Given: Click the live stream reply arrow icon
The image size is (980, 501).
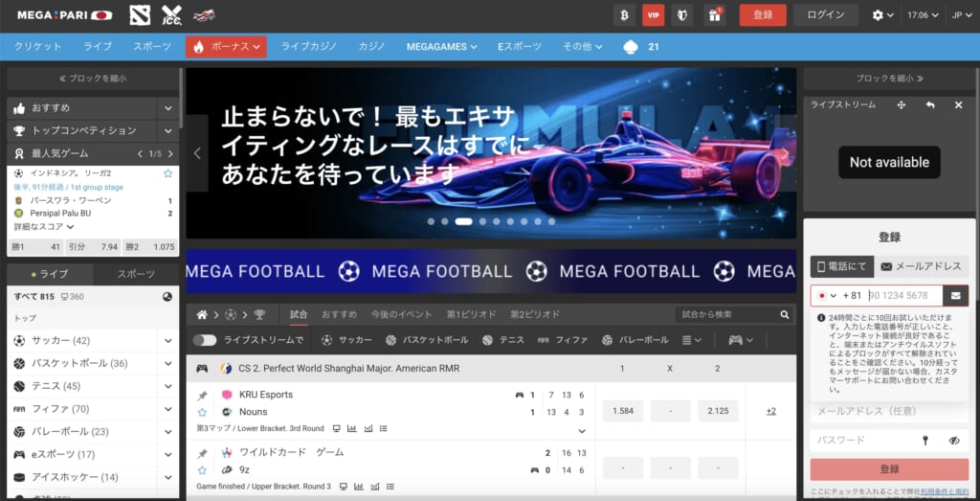Looking at the screenshot, I should tap(930, 105).
